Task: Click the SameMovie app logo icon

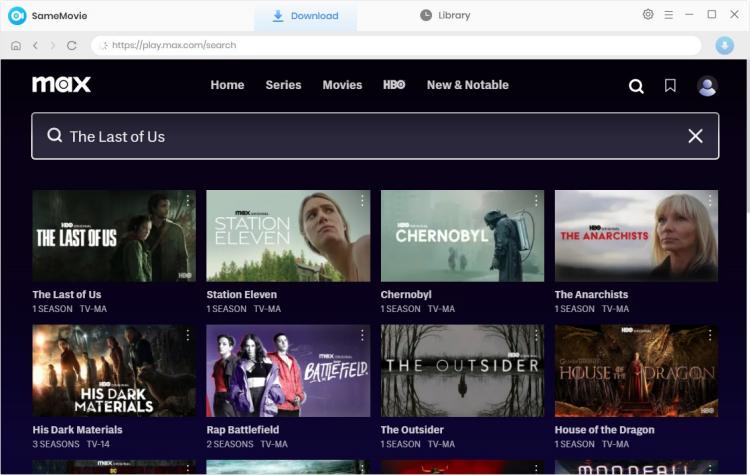Action: 17,16
